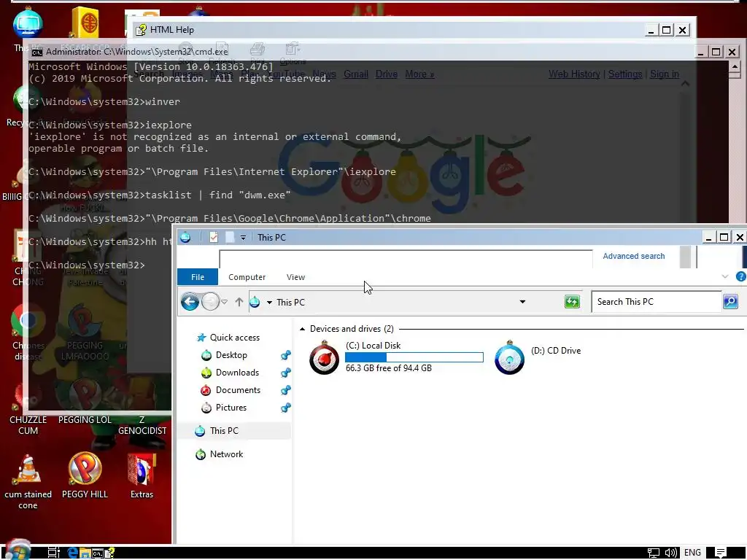Viewport: 747px width, 560px height.
Task: Go up one folder level
Action: pyautogui.click(x=239, y=302)
